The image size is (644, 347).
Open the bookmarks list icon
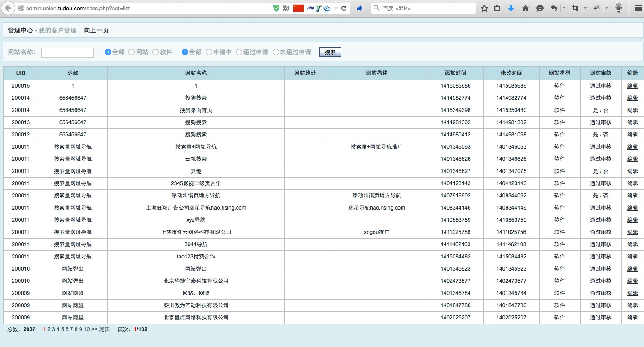497,8
